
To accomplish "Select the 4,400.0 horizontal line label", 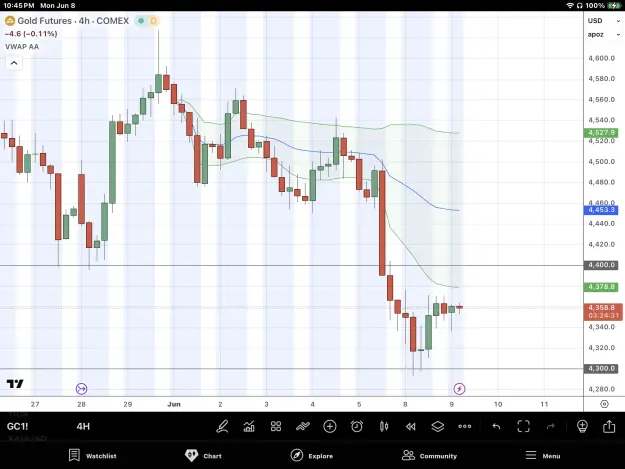I will [601, 265].
